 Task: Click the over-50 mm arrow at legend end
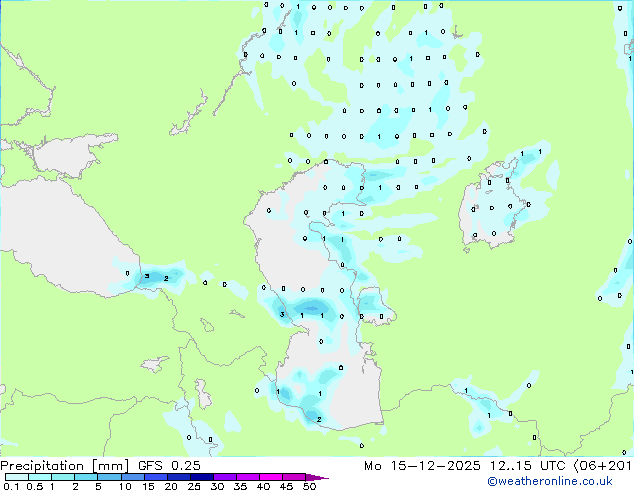pyautogui.click(x=317, y=477)
